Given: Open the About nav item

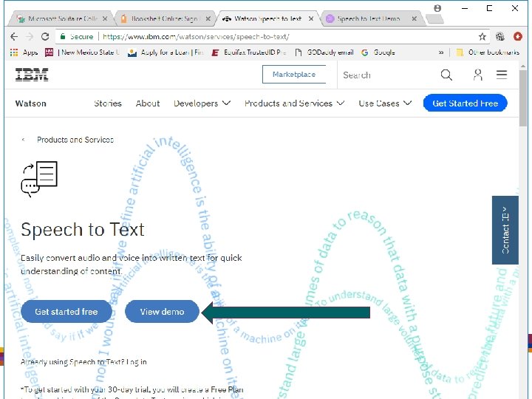Looking at the screenshot, I should [x=148, y=103].
